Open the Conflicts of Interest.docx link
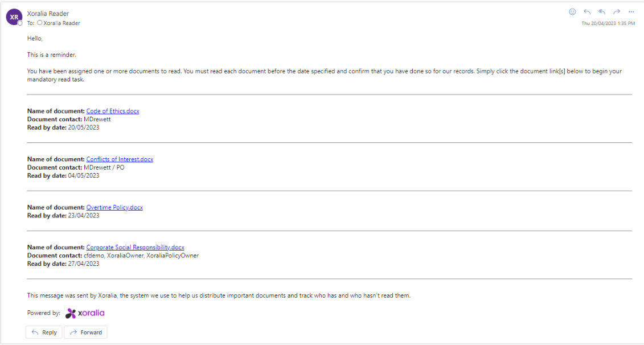Image resolution: width=644 pixels, height=345 pixels. pos(120,159)
